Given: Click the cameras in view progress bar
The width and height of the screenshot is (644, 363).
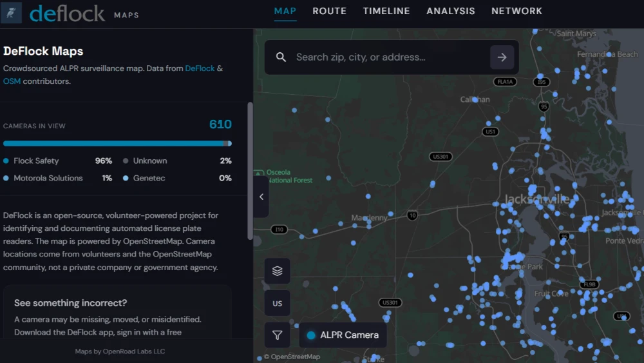Looking at the screenshot, I should pyautogui.click(x=117, y=144).
